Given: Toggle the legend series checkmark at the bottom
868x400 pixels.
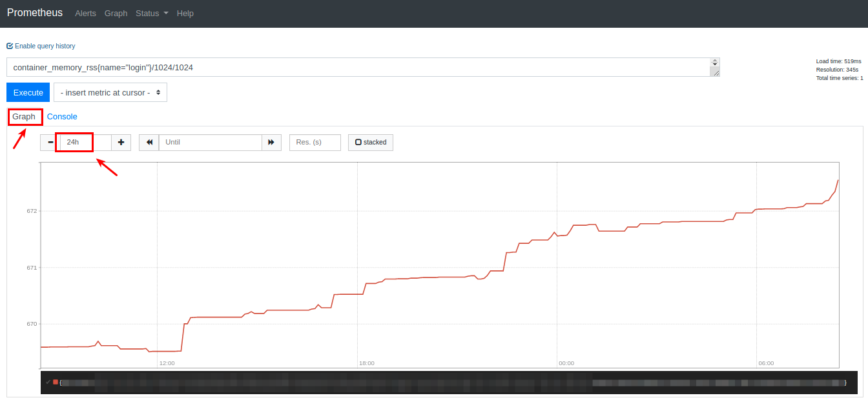Looking at the screenshot, I should pyautogui.click(x=48, y=381).
